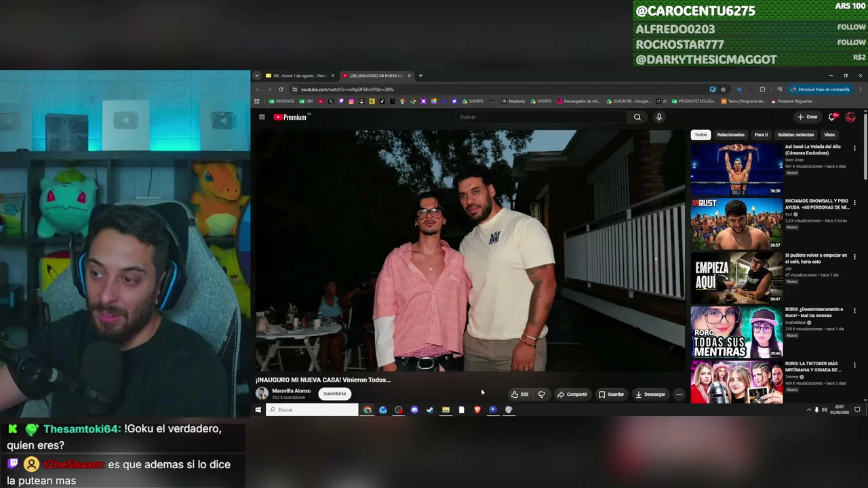Open options for 'Así Gané La Velada' video

854,148
